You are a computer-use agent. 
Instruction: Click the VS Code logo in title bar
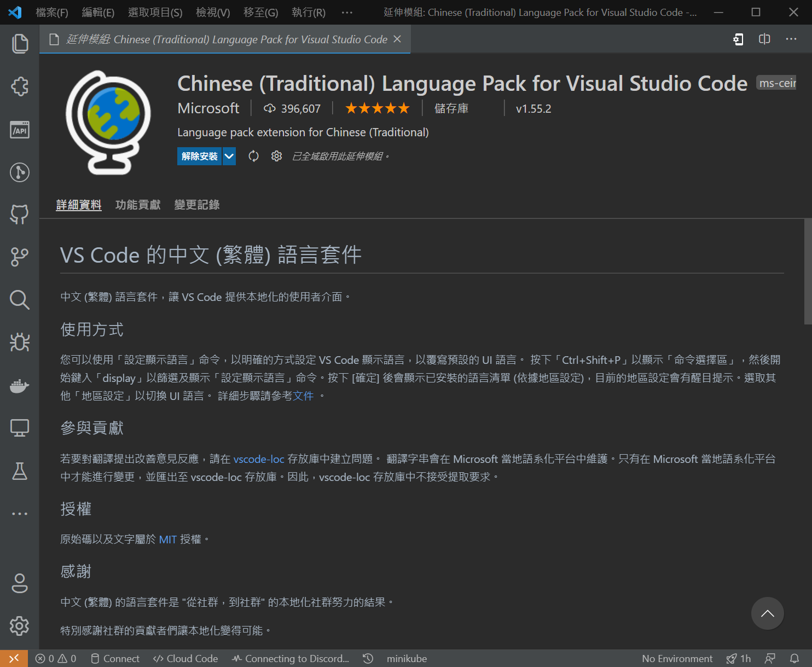point(15,12)
